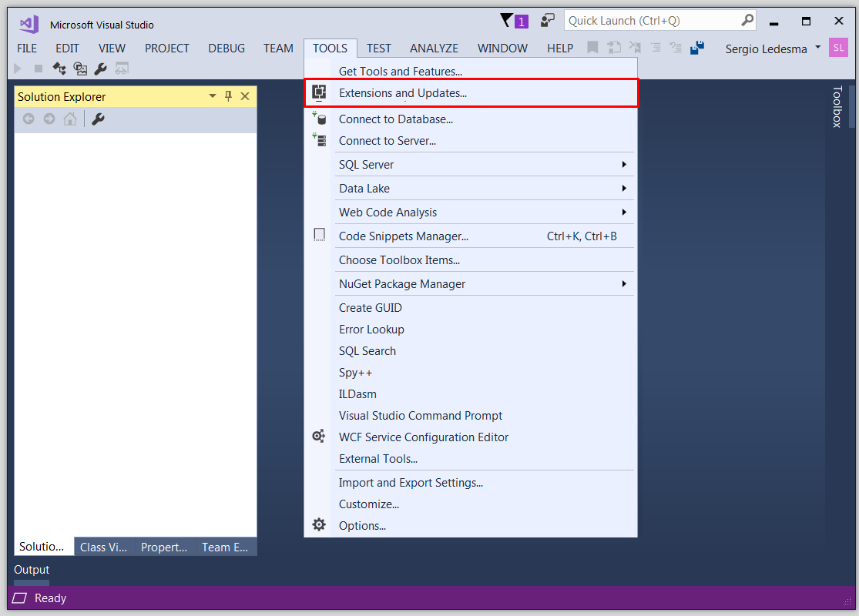This screenshot has height=616, width=859.
Task: Select Get Tools and Features
Action: (x=471, y=71)
